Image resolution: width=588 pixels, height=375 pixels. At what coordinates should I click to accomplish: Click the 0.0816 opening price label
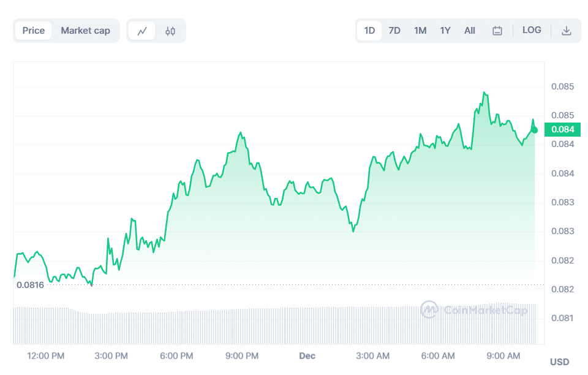pyautogui.click(x=30, y=285)
